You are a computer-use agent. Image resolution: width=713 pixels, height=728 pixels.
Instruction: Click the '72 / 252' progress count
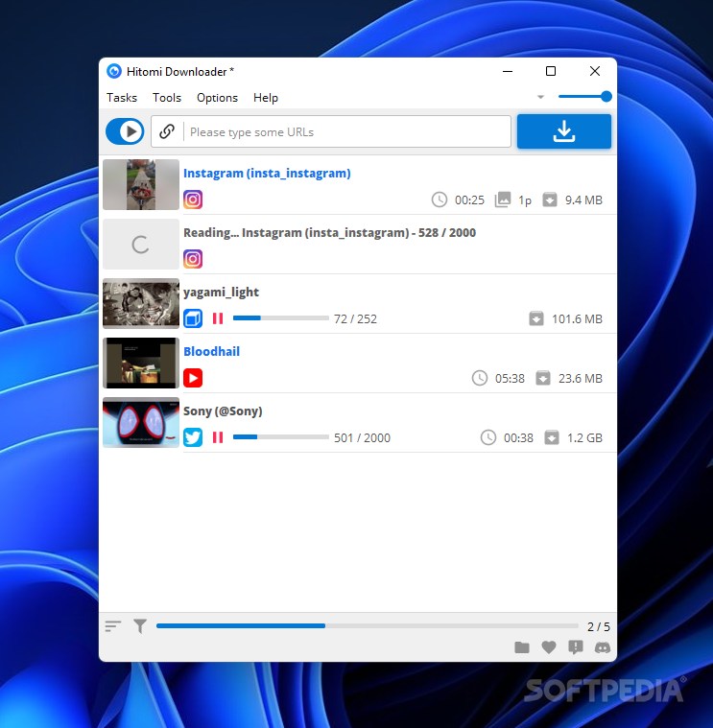[355, 319]
